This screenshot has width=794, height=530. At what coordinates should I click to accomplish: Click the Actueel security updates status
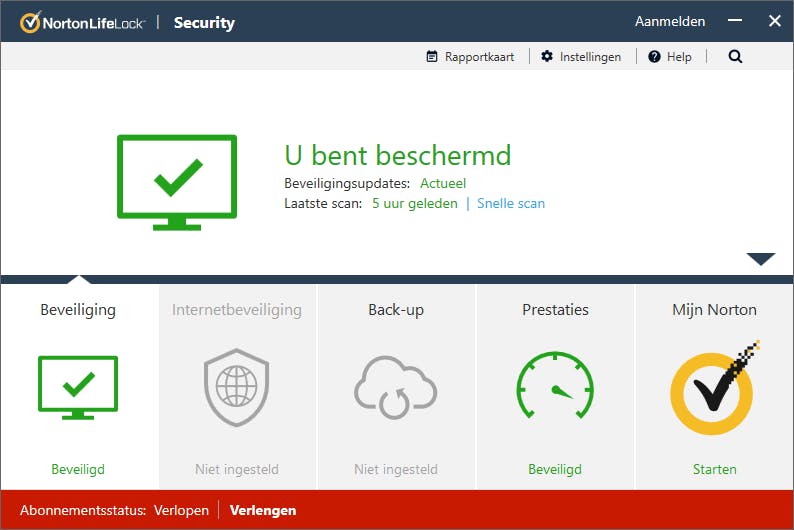[443, 183]
